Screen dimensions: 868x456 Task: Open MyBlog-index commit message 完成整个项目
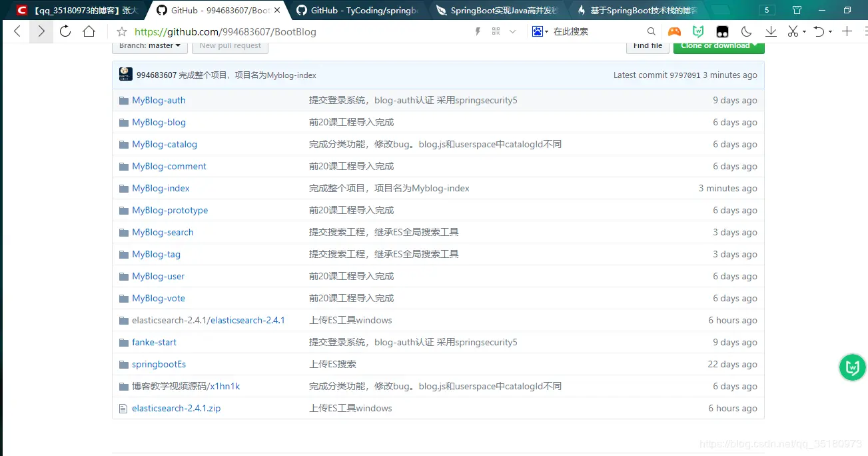click(x=389, y=188)
